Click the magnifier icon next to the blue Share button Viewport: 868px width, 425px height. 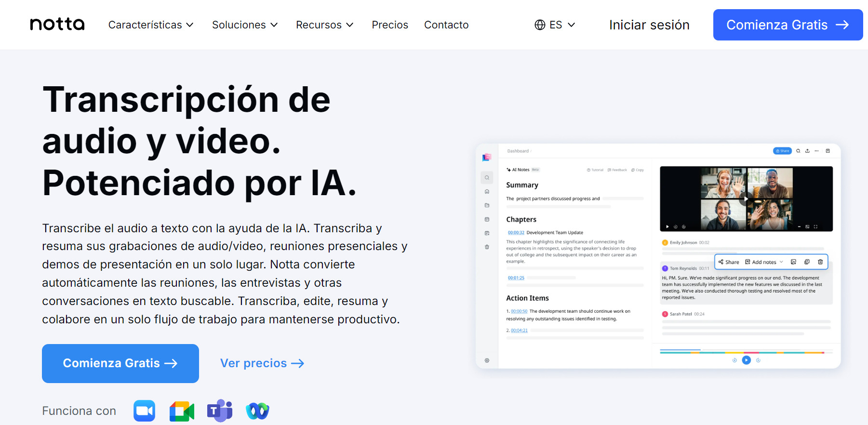(798, 151)
